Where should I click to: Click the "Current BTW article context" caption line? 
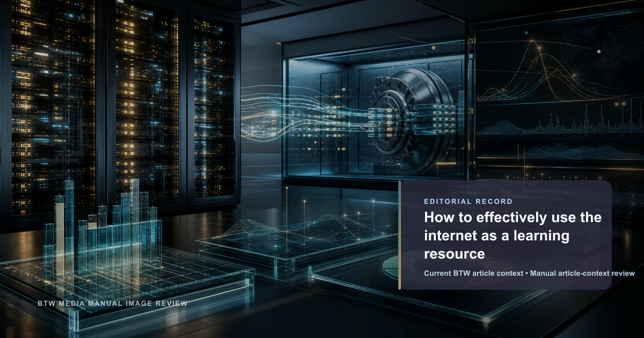pos(529,274)
